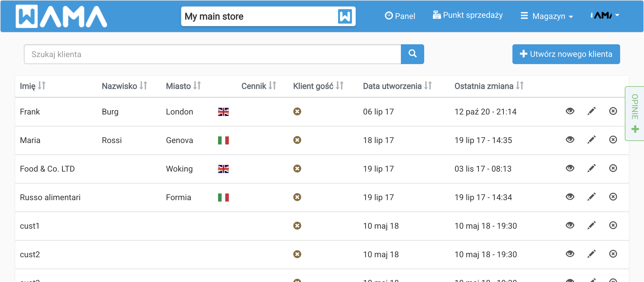Delete Maria Rossi customer
The width and height of the screenshot is (644, 282).
click(613, 140)
